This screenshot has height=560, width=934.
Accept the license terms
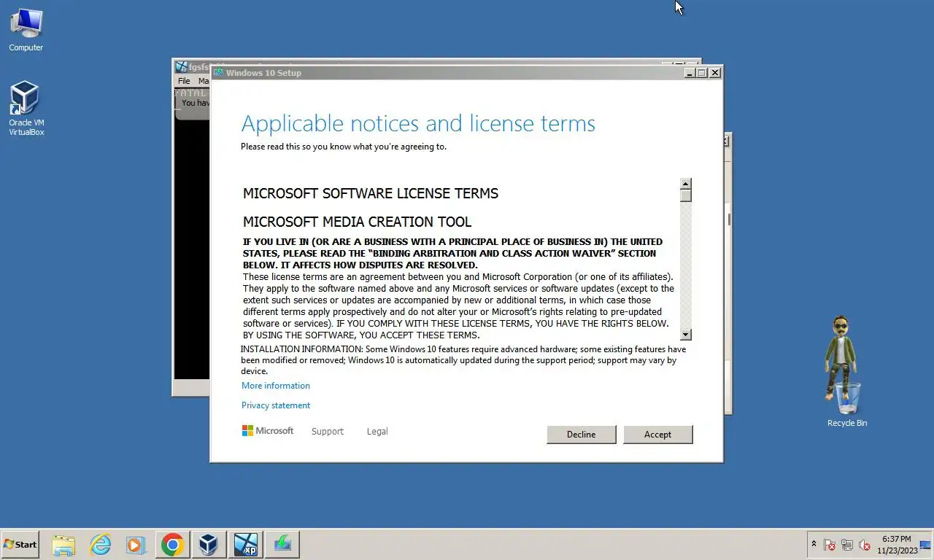[657, 435]
